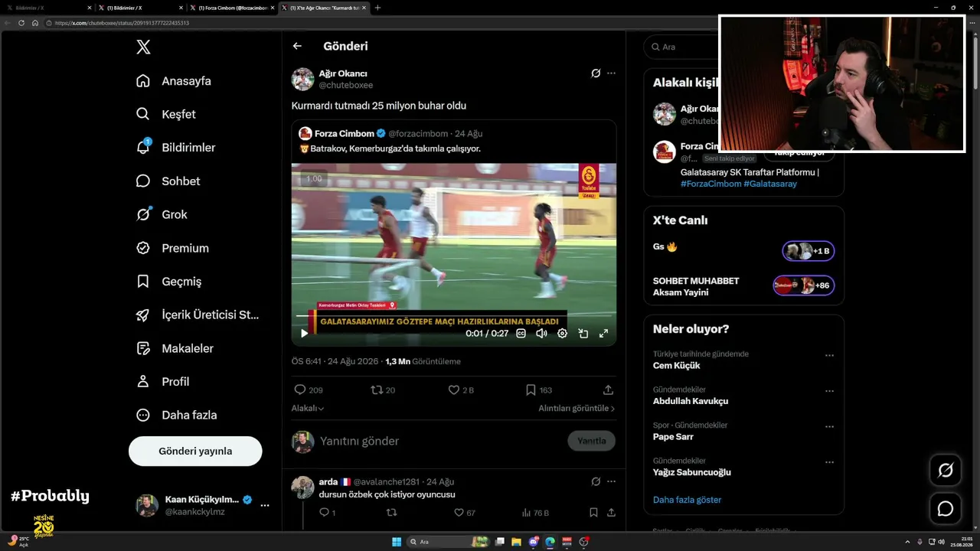Open the Alakalı reply sort dropdown
The height and width of the screenshot is (551, 980).
coord(308,408)
